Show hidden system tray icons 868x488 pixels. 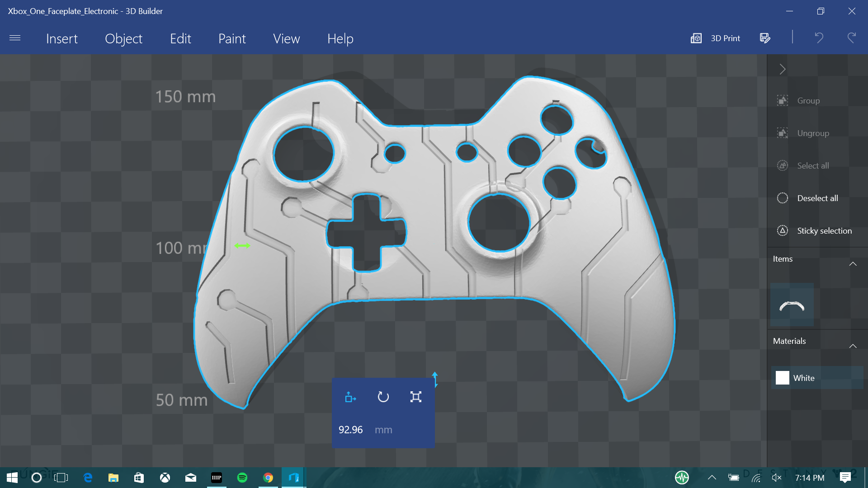(712, 478)
